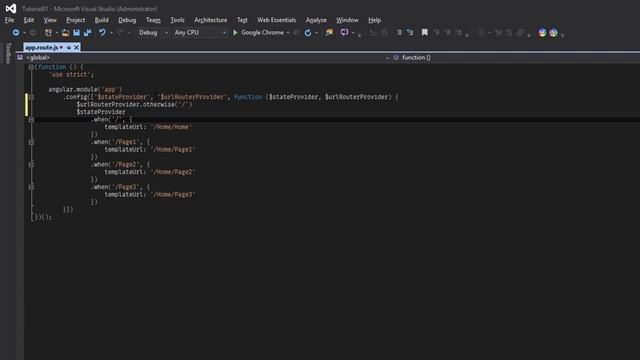Open the Test menu
The image size is (640, 360).
click(242, 20)
